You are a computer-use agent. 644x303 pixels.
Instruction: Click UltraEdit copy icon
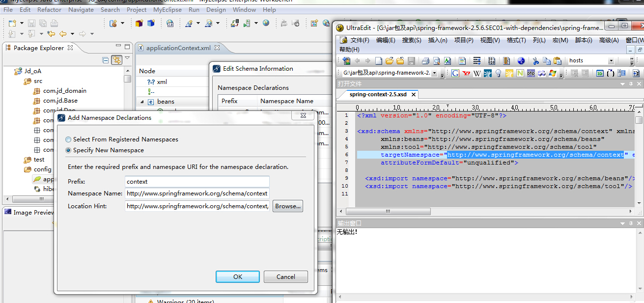pyautogui.click(x=546, y=61)
